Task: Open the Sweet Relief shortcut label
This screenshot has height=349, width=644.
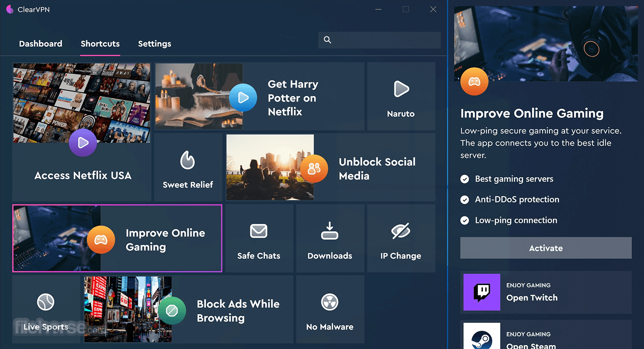Action: click(188, 185)
